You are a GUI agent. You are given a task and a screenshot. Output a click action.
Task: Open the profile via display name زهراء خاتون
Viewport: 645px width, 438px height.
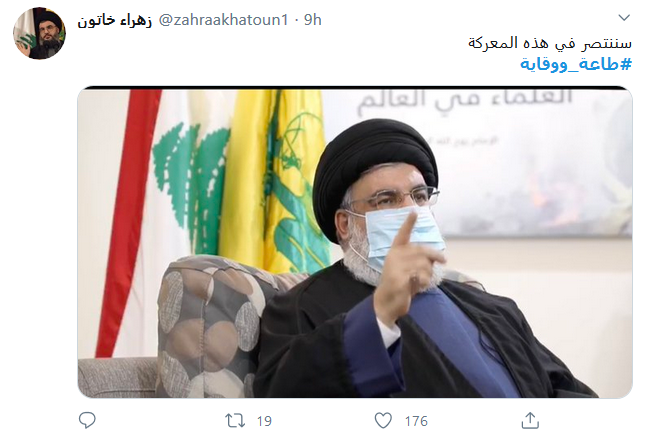[x=115, y=20]
